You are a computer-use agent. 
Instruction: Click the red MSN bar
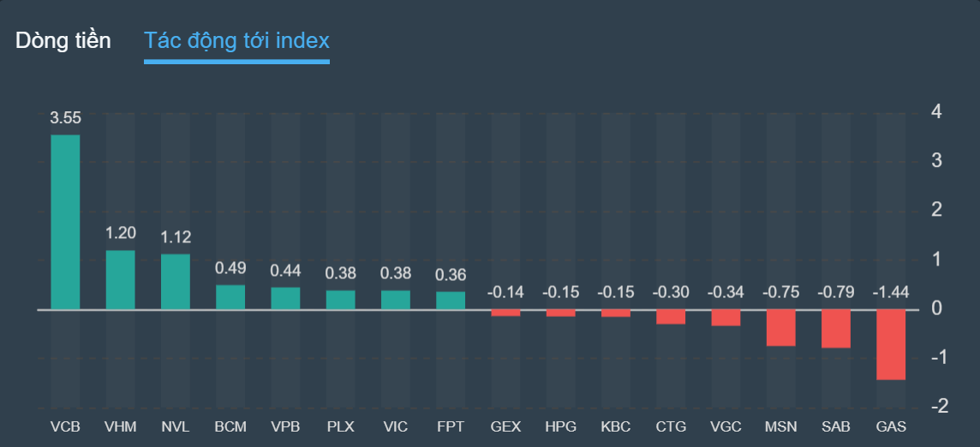[781, 328]
